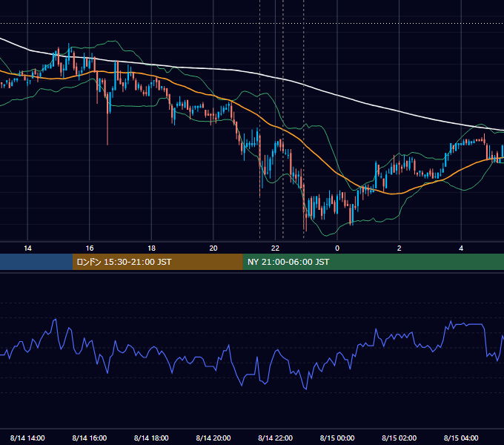This screenshot has height=445, width=504.
Task: Click the 8/15 02:00 time label
Action: coord(399,438)
